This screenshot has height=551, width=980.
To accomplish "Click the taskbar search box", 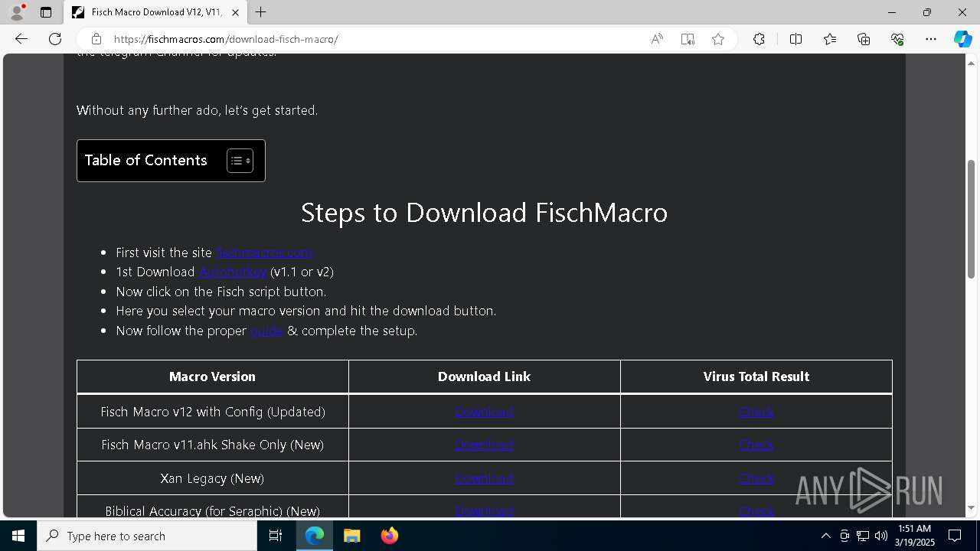I will click(x=147, y=536).
